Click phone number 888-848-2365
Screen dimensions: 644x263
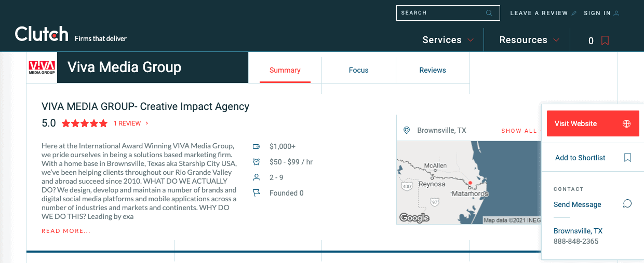pos(576,241)
